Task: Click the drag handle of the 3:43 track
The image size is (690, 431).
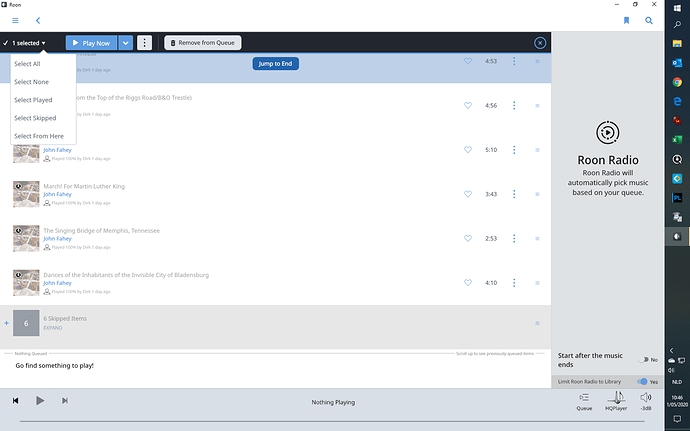Action: point(537,194)
